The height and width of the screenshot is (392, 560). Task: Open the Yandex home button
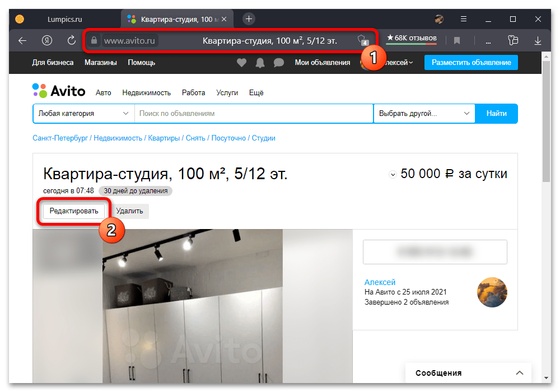coord(47,41)
